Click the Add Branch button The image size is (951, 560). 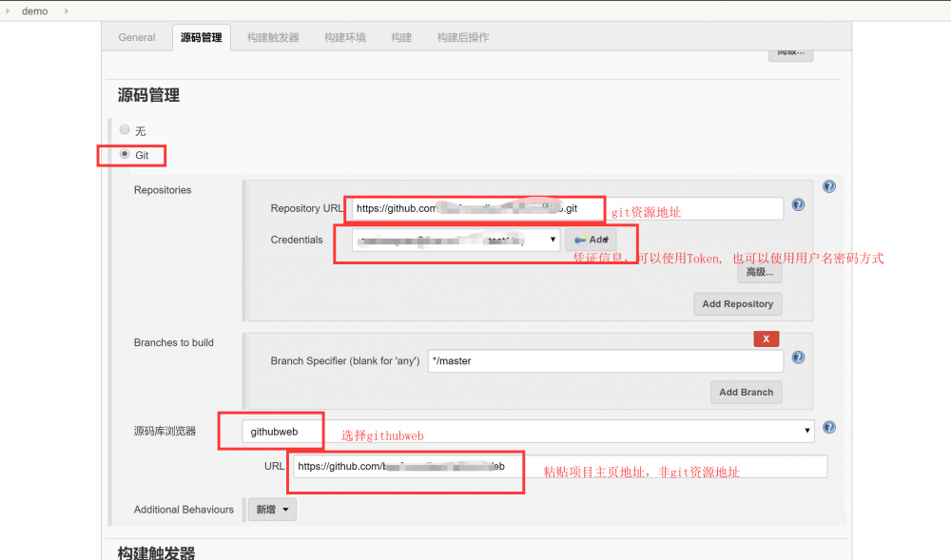pos(746,392)
